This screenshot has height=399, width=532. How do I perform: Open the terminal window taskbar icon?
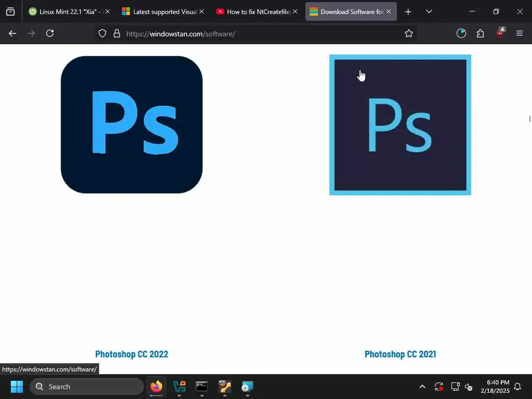[x=202, y=387]
